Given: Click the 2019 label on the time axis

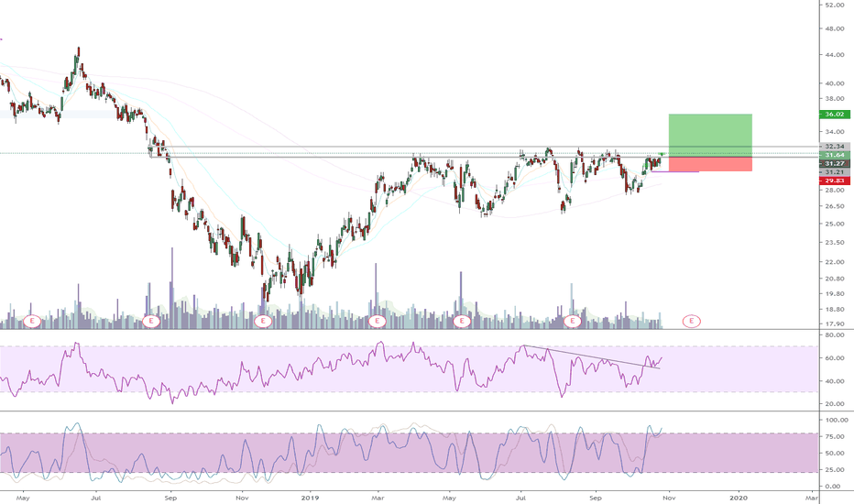Looking at the screenshot, I should (x=310, y=498).
